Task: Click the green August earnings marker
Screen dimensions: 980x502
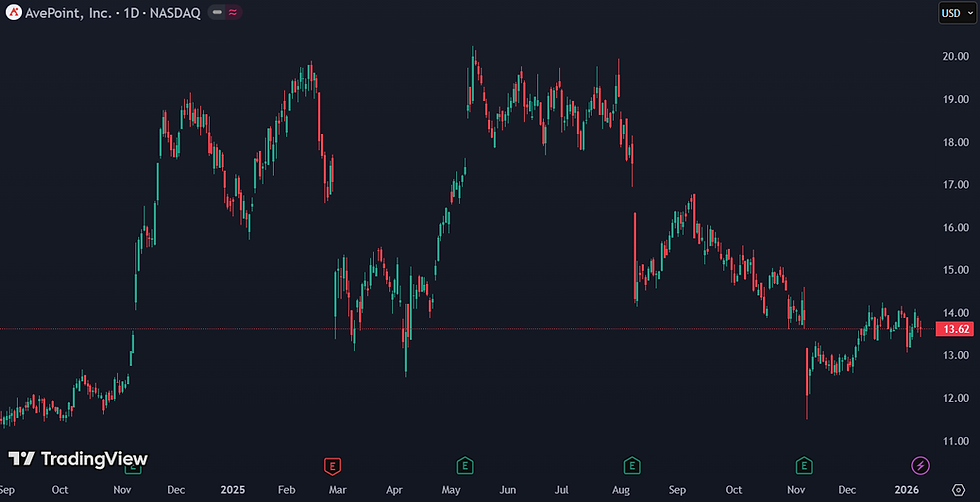Action: [x=632, y=466]
